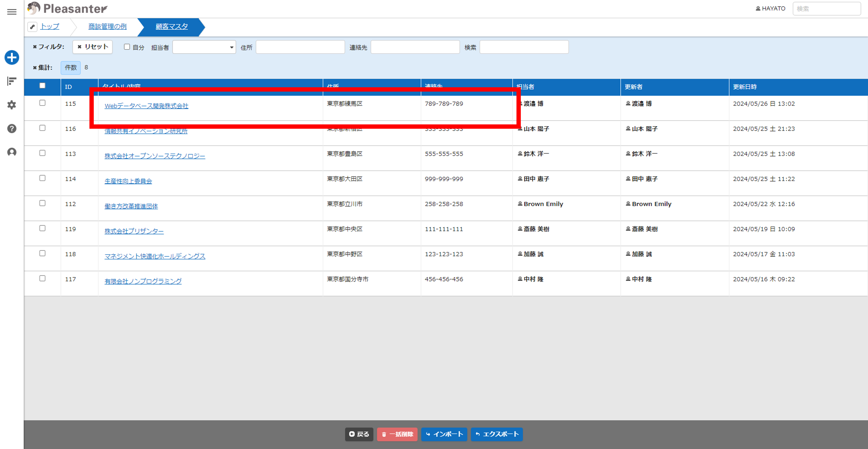Focus the 連絡先 filter input field
This screenshot has height=449, width=868.
pos(415,47)
